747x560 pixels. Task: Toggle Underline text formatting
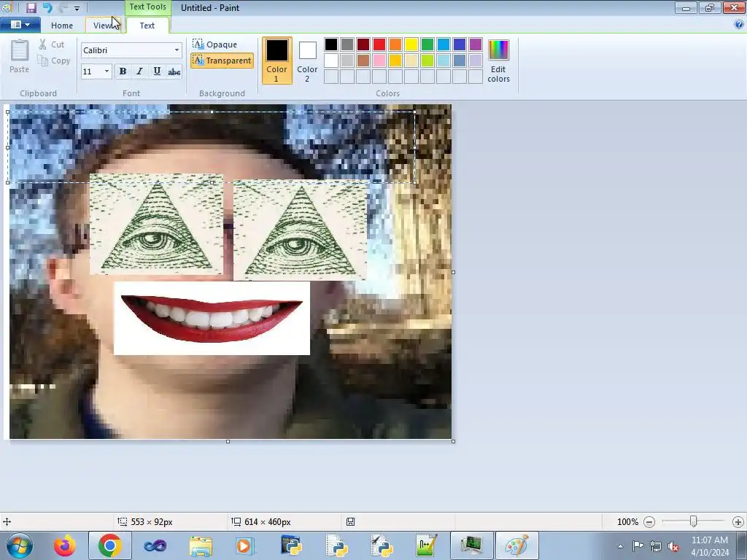pyautogui.click(x=157, y=71)
